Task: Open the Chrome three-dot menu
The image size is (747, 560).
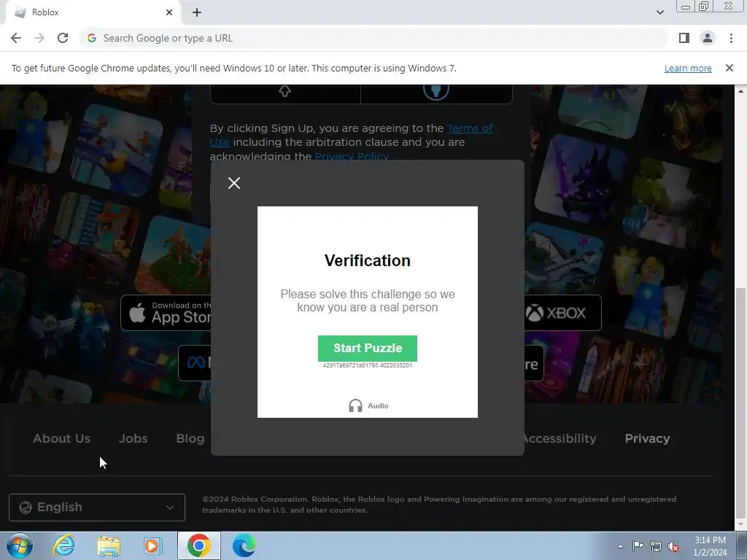Action: [731, 38]
